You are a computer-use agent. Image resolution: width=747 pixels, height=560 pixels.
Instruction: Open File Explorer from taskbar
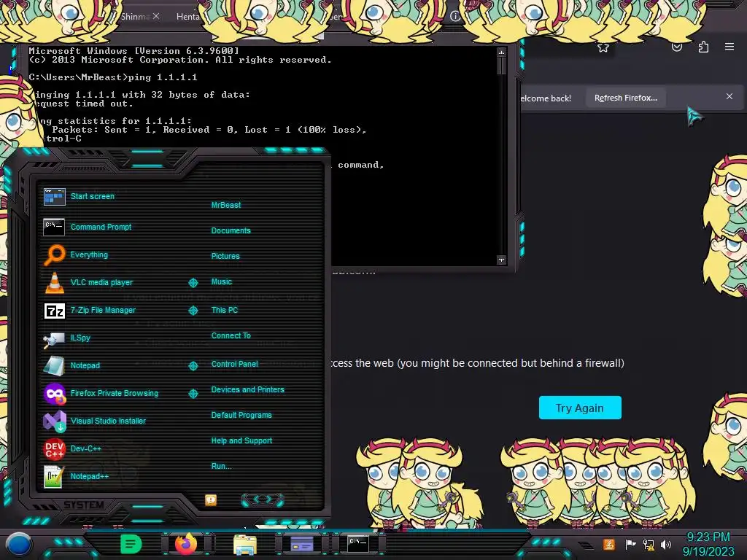[x=245, y=544]
